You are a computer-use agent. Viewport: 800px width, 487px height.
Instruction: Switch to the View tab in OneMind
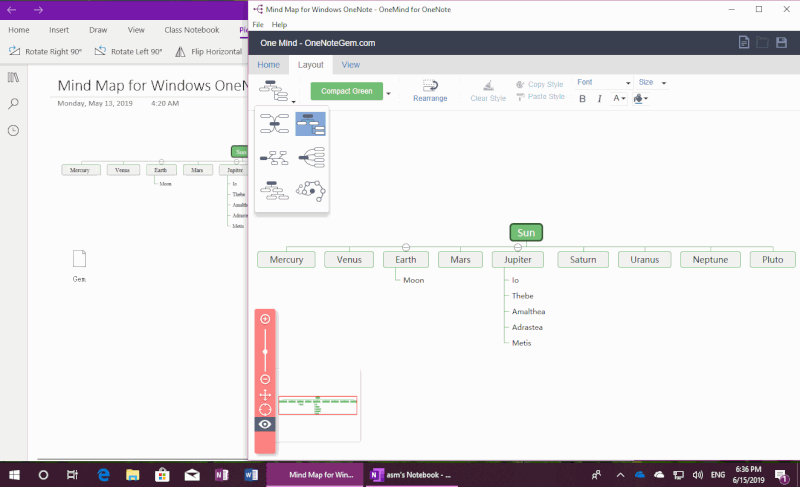(351, 65)
